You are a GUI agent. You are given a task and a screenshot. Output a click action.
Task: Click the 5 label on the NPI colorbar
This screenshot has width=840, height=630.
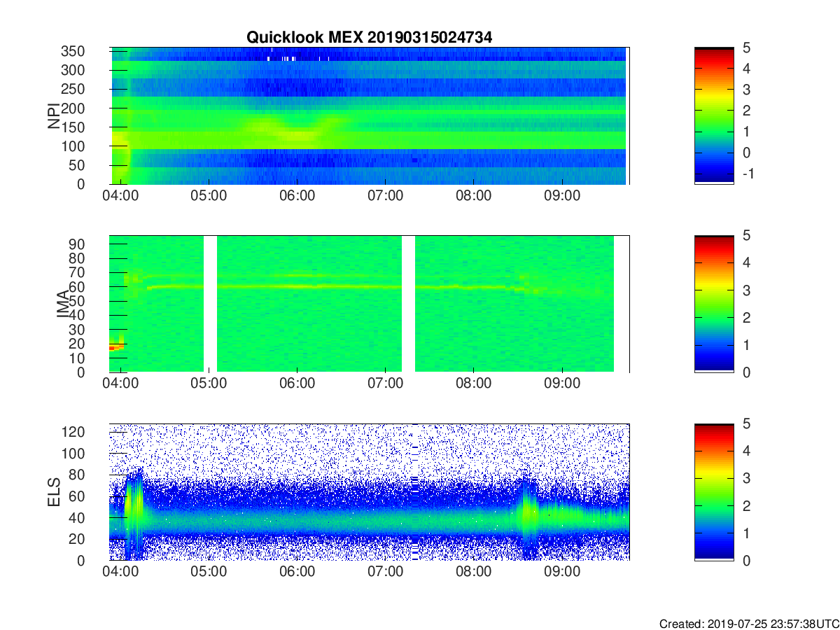[745, 48]
